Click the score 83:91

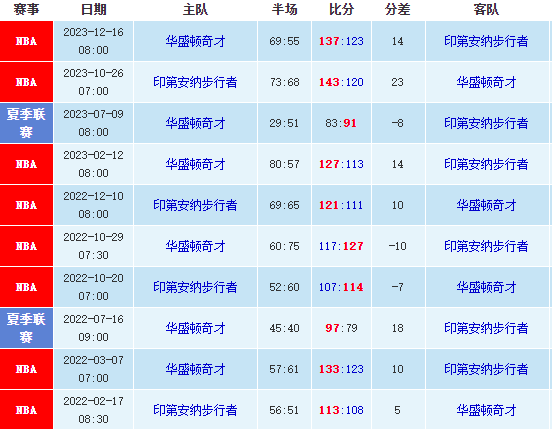click(x=341, y=123)
